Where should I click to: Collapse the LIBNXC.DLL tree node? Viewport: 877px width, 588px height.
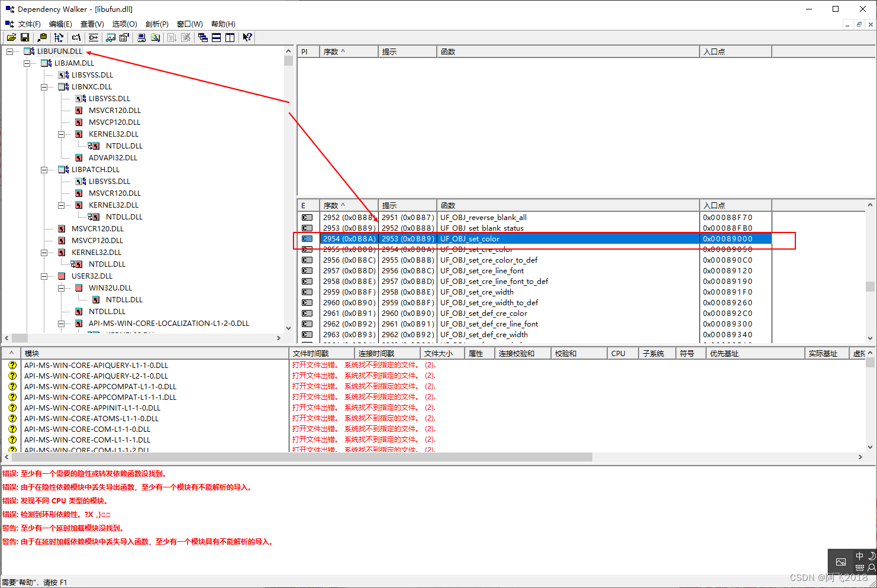click(x=44, y=86)
